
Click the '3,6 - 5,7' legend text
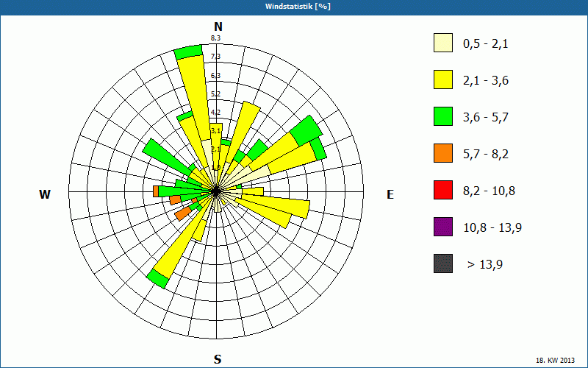(486, 118)
